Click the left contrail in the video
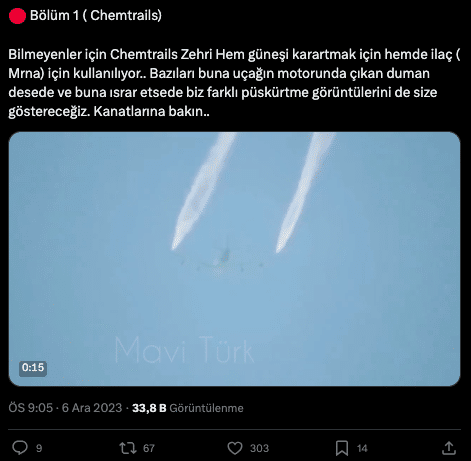471x461 pixels. pyautogui.click(x=203, y=190)
